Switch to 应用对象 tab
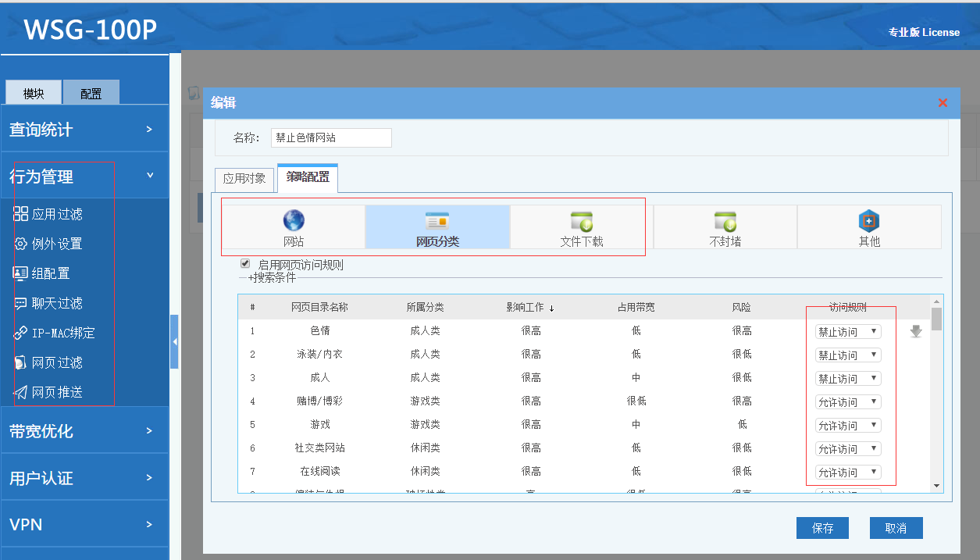Image resolution: width=980 pixels, height=560 pixels. [244, 178]
